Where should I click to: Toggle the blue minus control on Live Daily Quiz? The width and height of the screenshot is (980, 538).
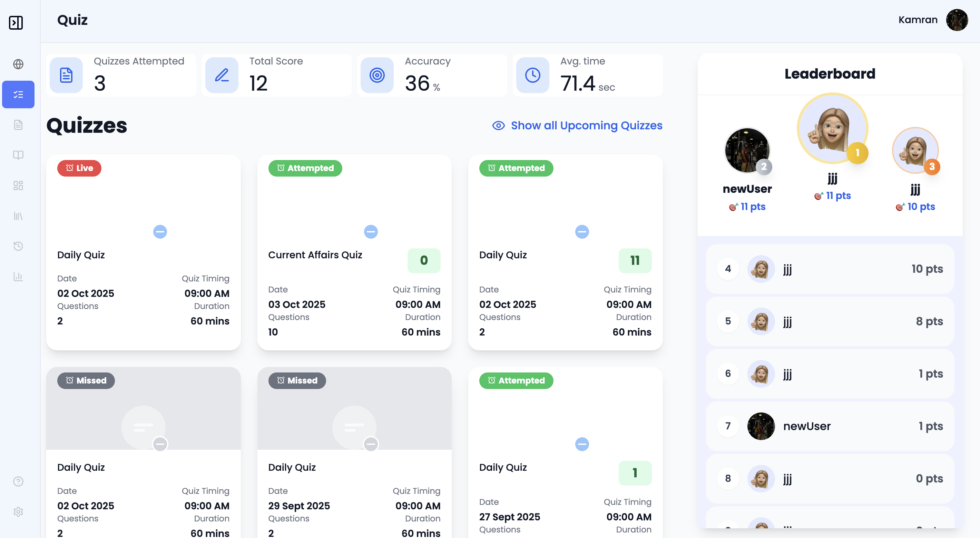coord(160,231)
